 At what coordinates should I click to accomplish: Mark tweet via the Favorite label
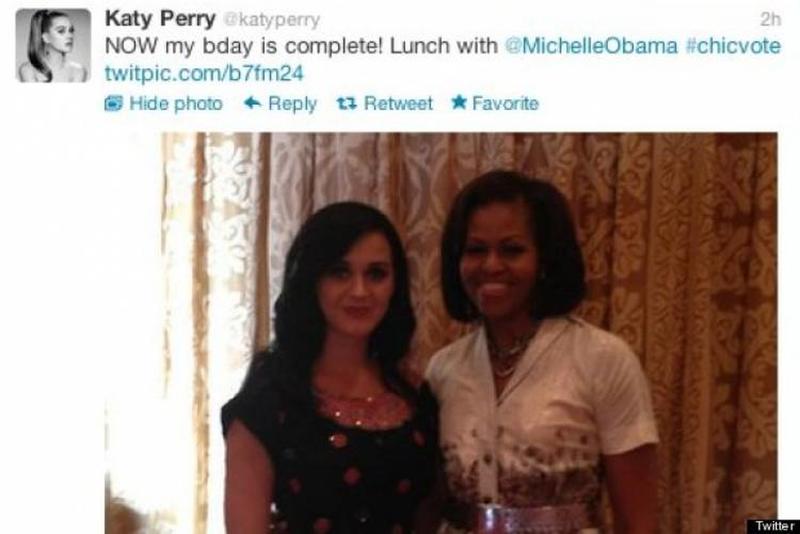pyautogui.click(x=505, y=104)
